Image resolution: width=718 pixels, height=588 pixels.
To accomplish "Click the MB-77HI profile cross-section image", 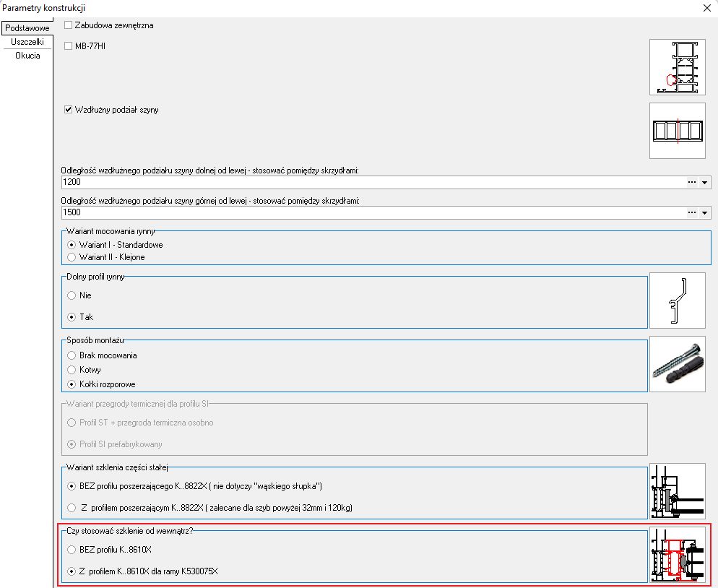I will (x=677, y=67).
